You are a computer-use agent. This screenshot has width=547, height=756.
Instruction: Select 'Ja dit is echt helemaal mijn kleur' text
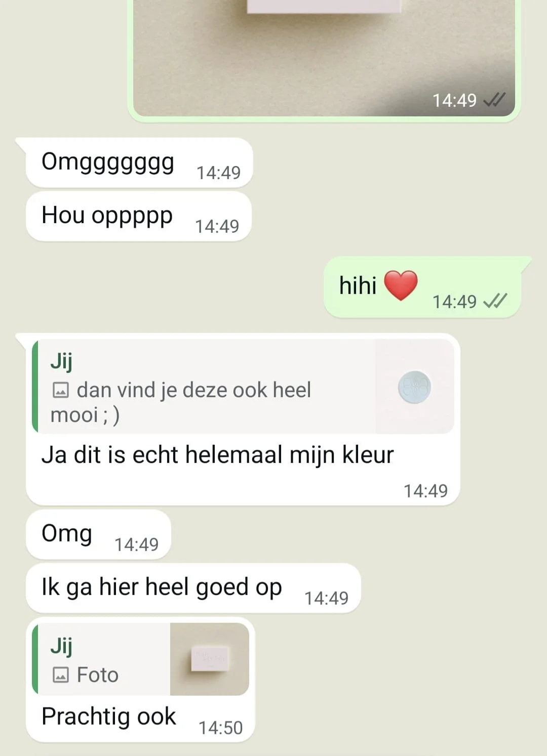tap(218, 454)
